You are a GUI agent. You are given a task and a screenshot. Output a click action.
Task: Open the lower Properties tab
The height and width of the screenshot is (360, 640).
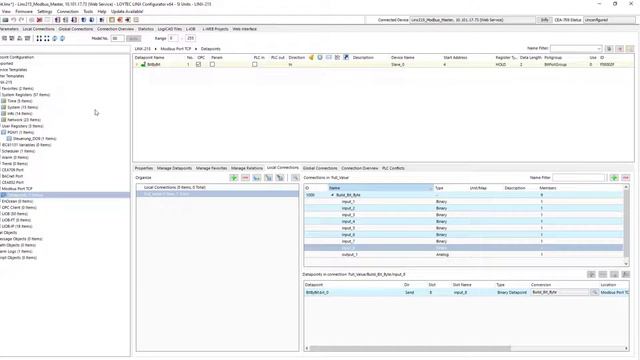144,168
